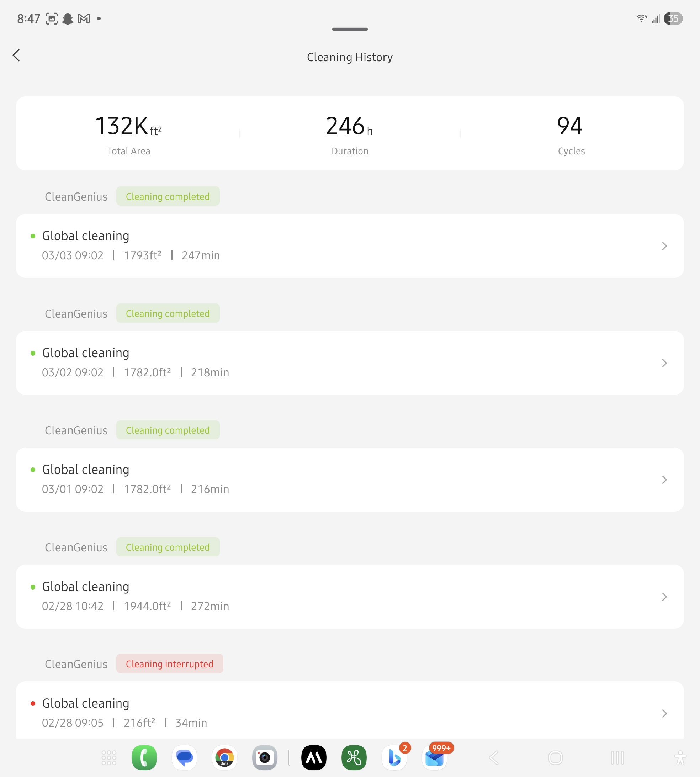
Task: Open the blue Messages app icon
Action: click(184, 758)
